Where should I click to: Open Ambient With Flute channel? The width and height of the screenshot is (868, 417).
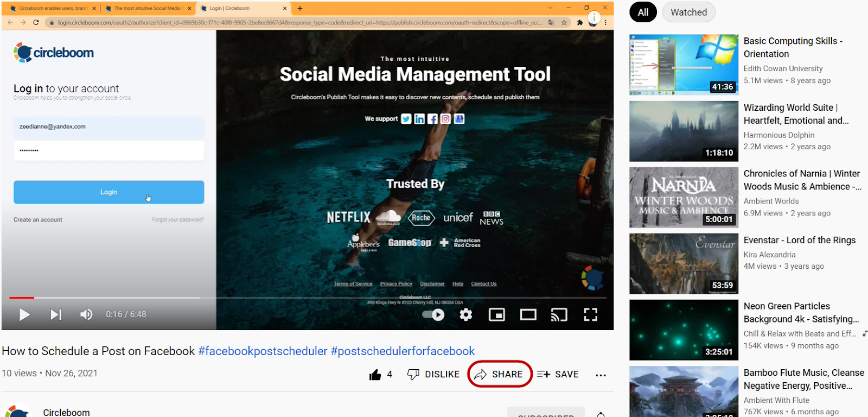click(776, 400)
